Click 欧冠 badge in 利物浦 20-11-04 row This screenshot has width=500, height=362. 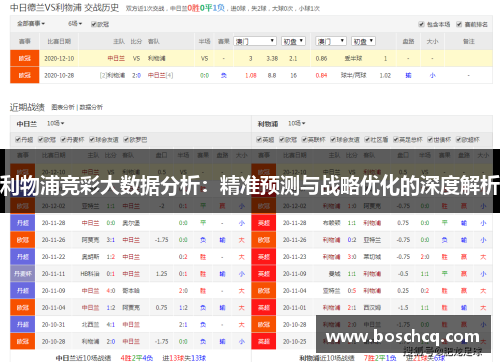point(264,291)
